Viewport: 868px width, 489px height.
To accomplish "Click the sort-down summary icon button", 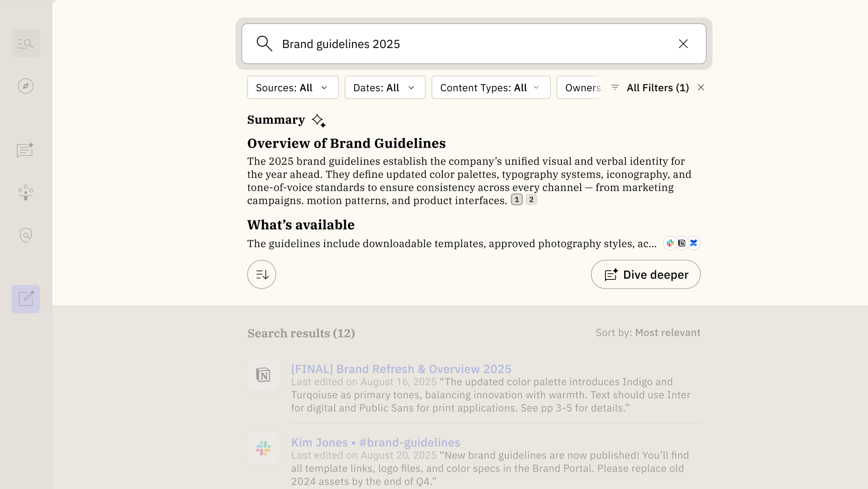I will click(x=262, y=274).
